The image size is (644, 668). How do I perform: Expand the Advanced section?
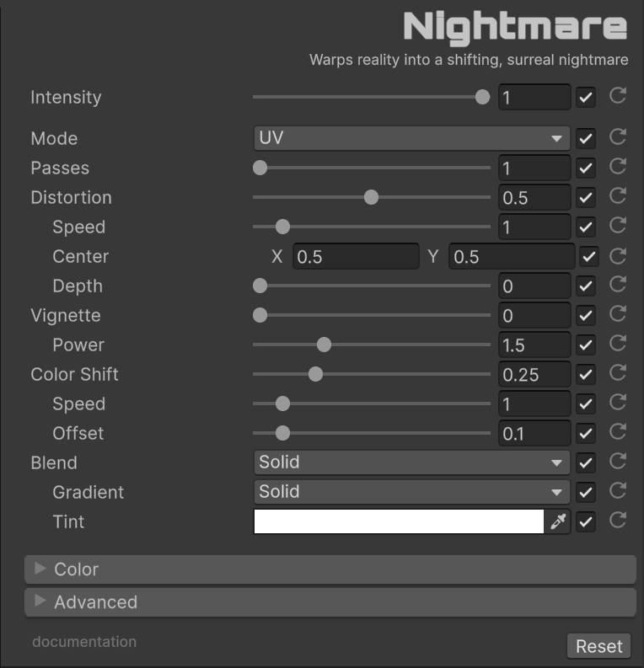point(330,602)
